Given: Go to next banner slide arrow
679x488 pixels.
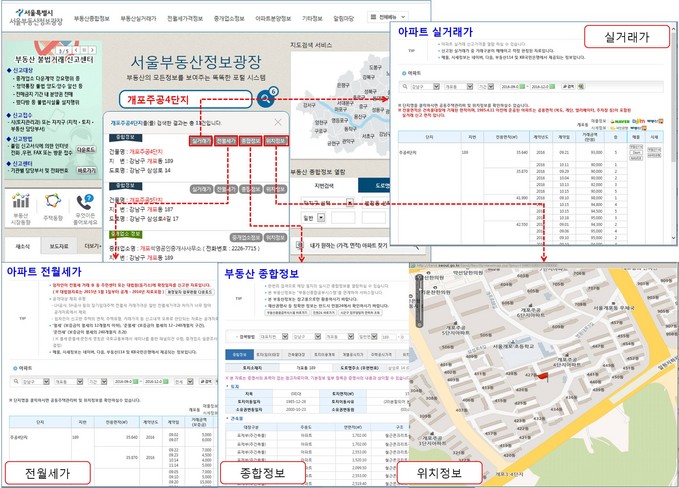Looking at the screenshot, I should [x=92, y=50].
